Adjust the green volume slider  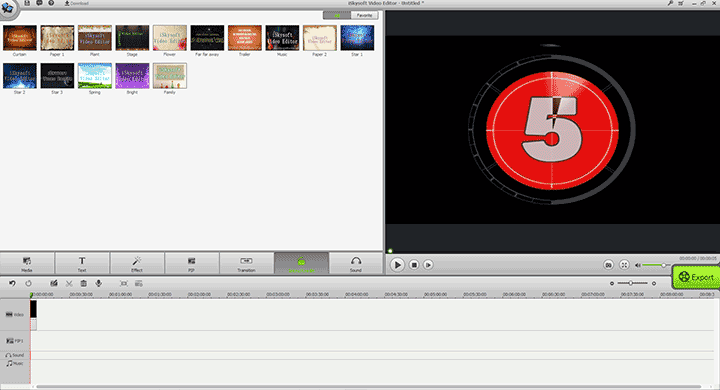[656, 265]
